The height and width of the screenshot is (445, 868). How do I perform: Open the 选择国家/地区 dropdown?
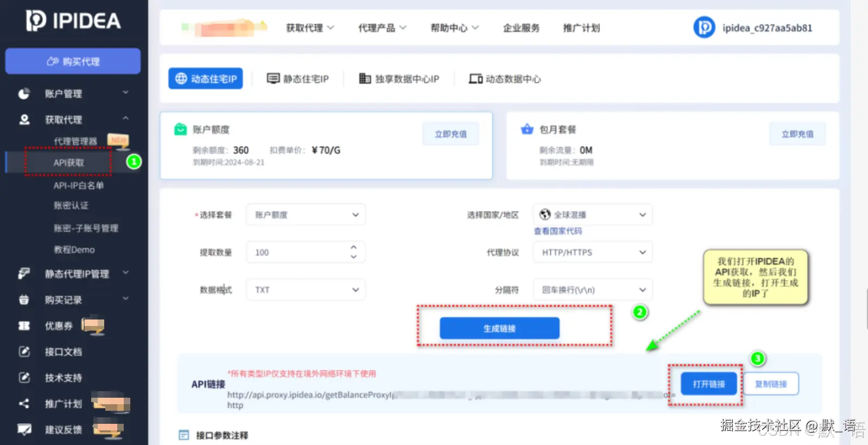(x=593, y=215)
